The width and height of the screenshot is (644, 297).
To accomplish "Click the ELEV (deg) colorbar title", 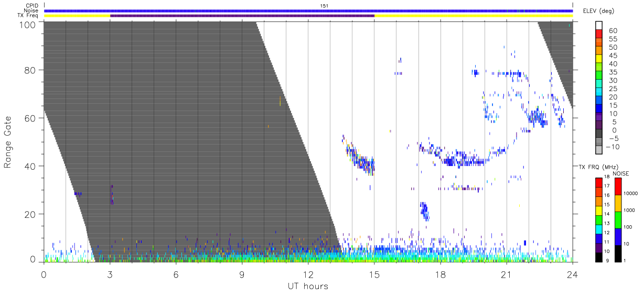I will pyautogui.click(x=598, y=10).
